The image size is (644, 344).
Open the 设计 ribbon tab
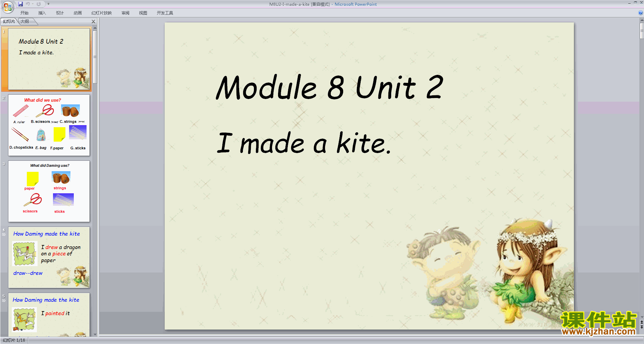coord(60,13)
